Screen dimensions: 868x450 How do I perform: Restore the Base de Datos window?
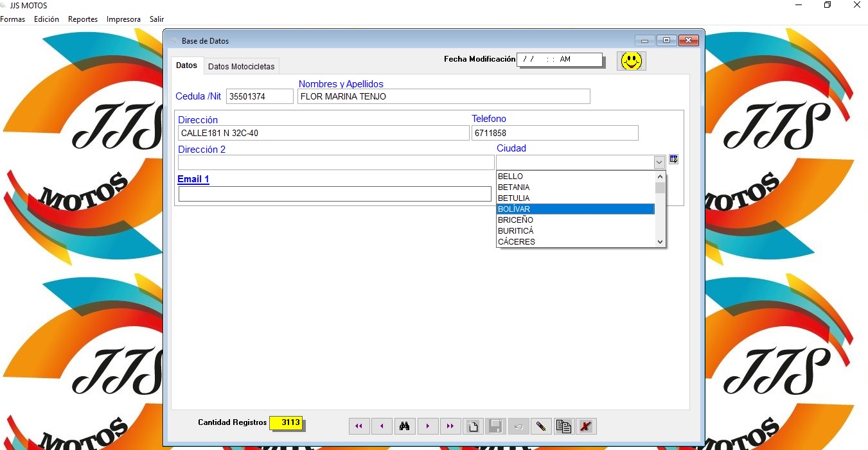(x=666, y=40)
